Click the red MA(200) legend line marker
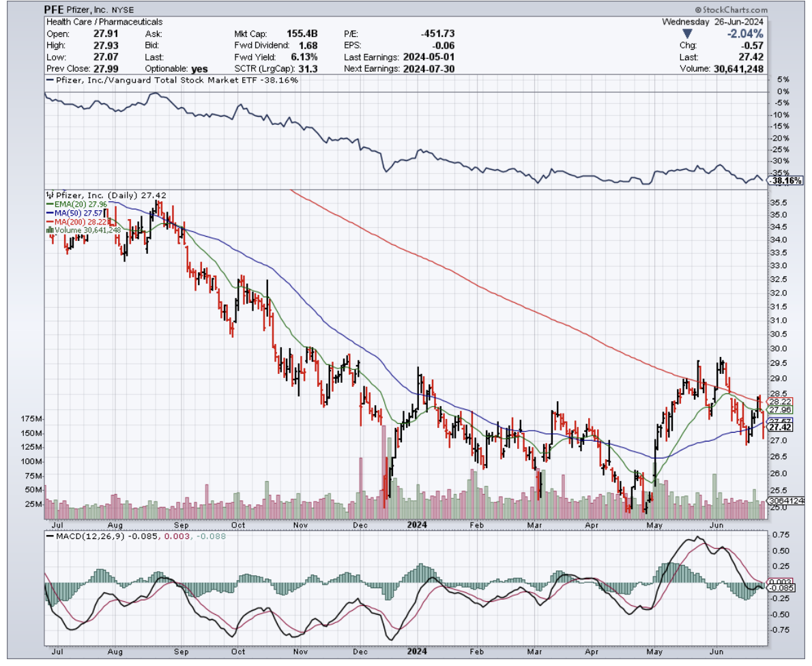Image resolution: width=812 pixels, height=666 pixels. tap(49, 221)
